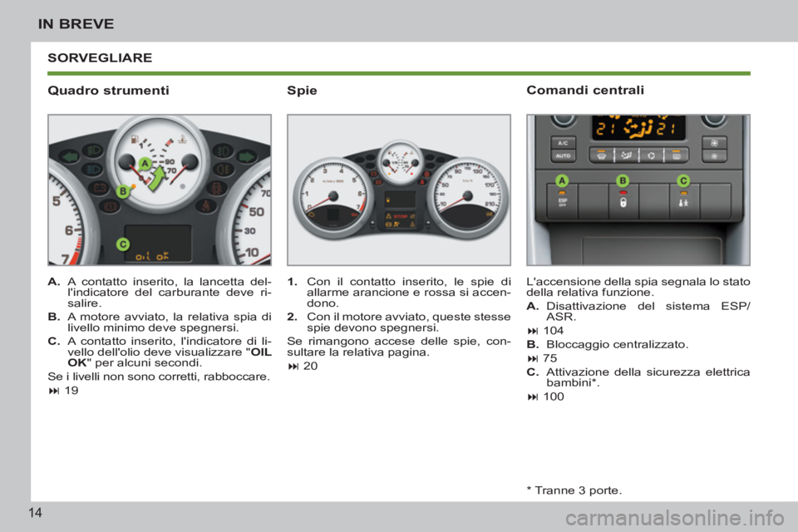Click the arrow icon beside page reference 19
Image resolution: width=798 pixels, height=532 pixels.
[55, 391]
